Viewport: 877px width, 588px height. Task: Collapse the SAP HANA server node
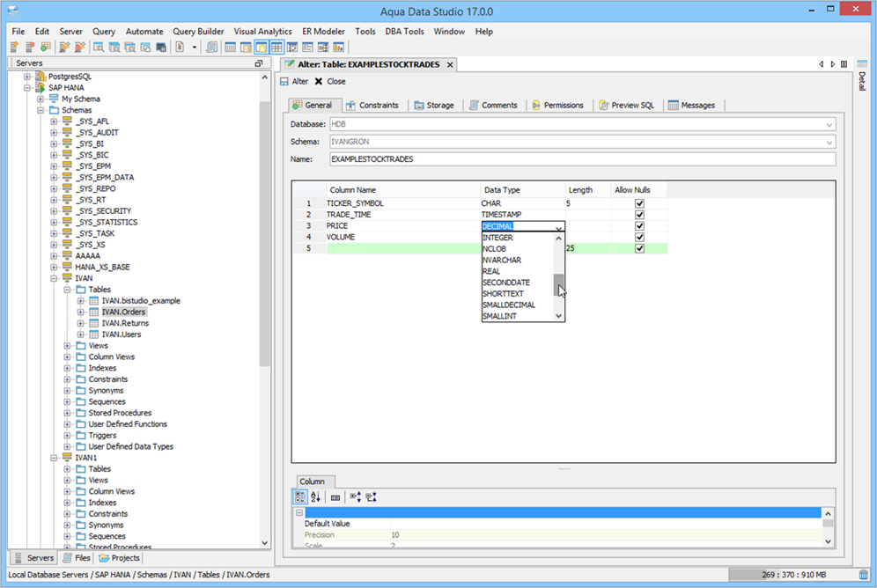(26, 88)
